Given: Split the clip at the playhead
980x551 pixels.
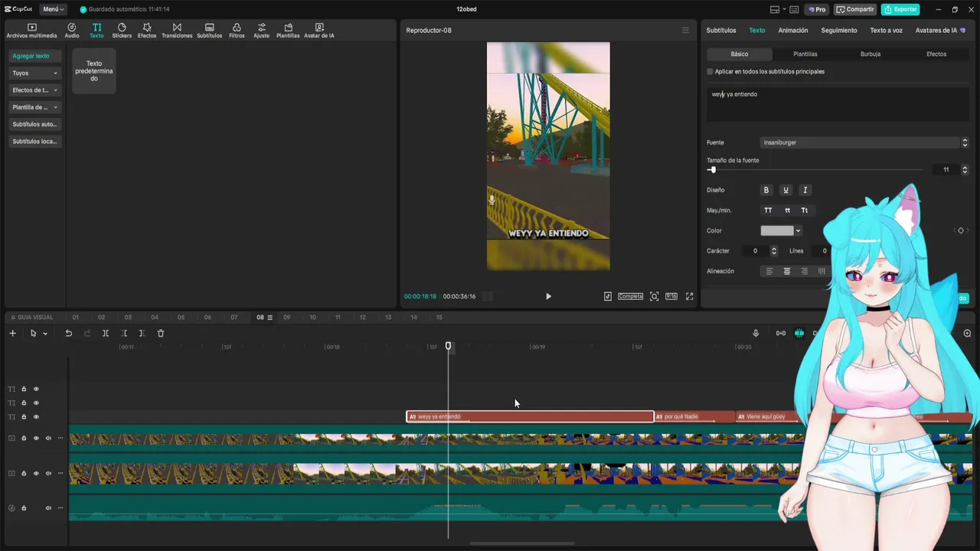Looking at the screenshot, I should (x=106, y=334).
